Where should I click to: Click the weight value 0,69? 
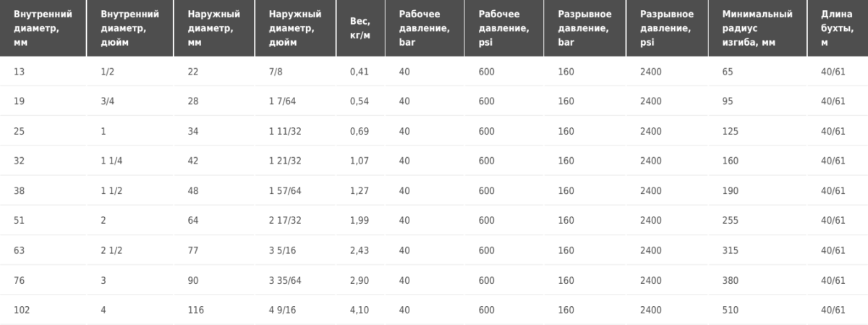click(x=359, y=131)
